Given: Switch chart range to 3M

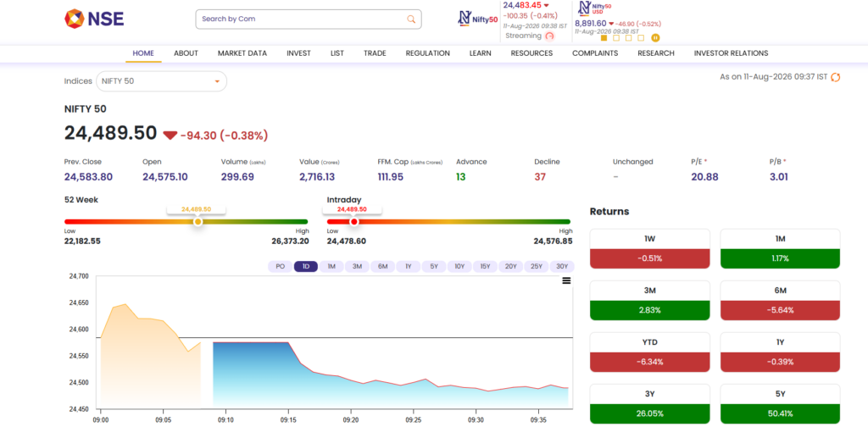Looking at the screenshot, I should [x=357, y=267].
